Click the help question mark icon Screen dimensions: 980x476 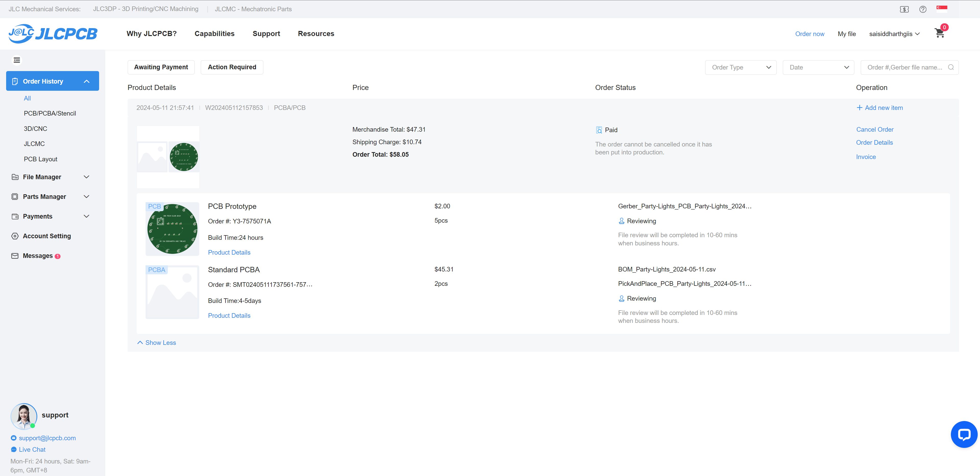(923, 9)
